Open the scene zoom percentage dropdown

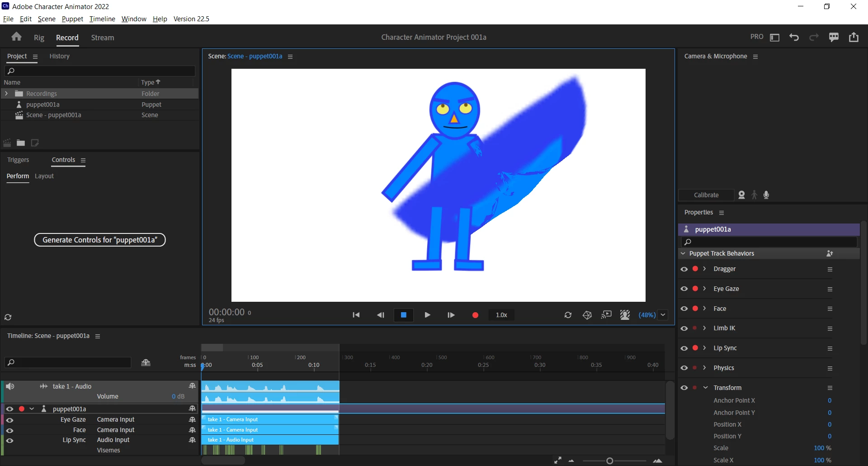[663, 315]
